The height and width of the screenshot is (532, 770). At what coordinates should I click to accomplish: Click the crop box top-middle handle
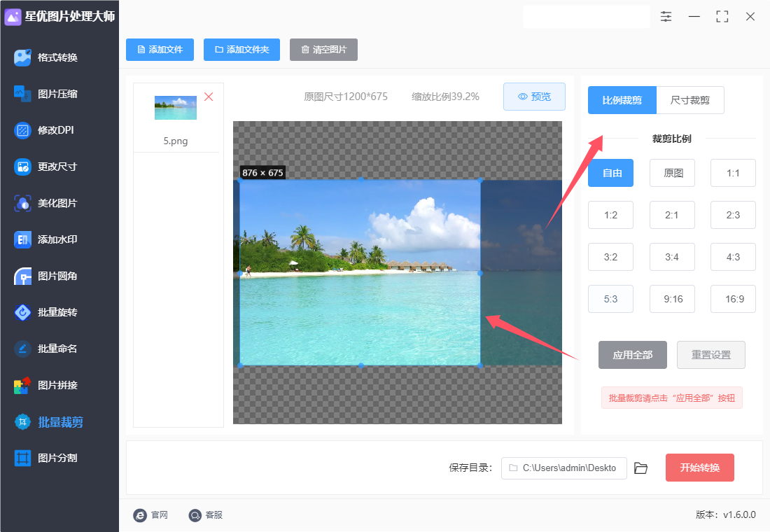361,180
